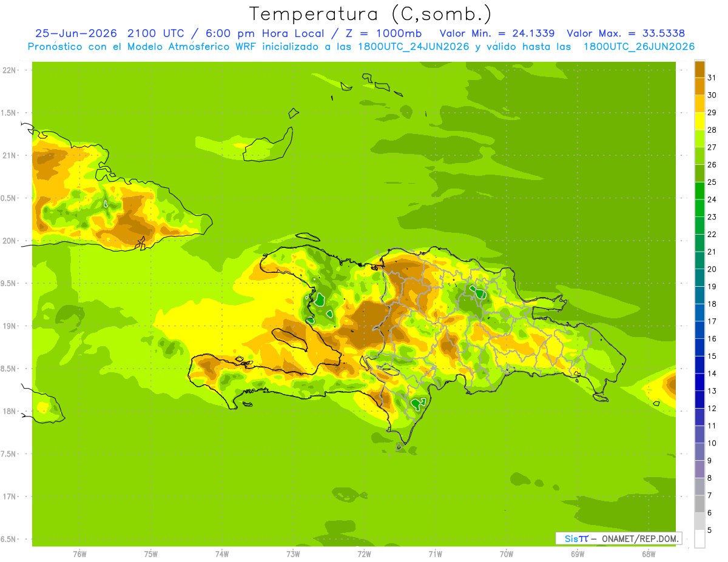
Task: Click latitude axis label "19N"
Action: coord(9,326)
